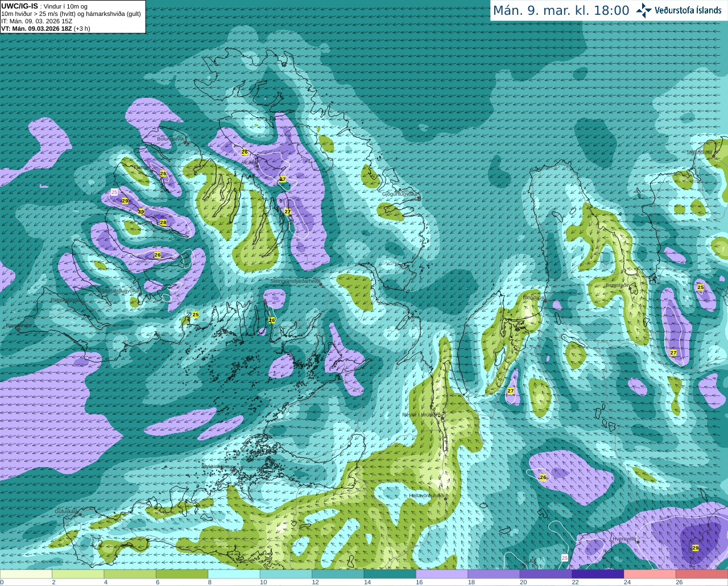Image resolution: width=728 pixels, height=586 pixels.
Task: Click the Patreksfjörður station label
Action: click(x=66, y=300)
